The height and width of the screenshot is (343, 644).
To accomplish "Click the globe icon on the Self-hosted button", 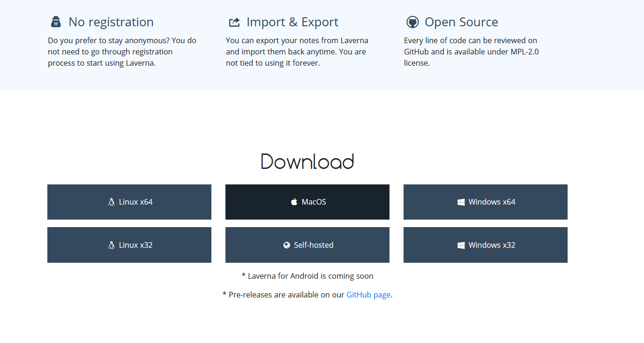I will click(x=286, y=245).
